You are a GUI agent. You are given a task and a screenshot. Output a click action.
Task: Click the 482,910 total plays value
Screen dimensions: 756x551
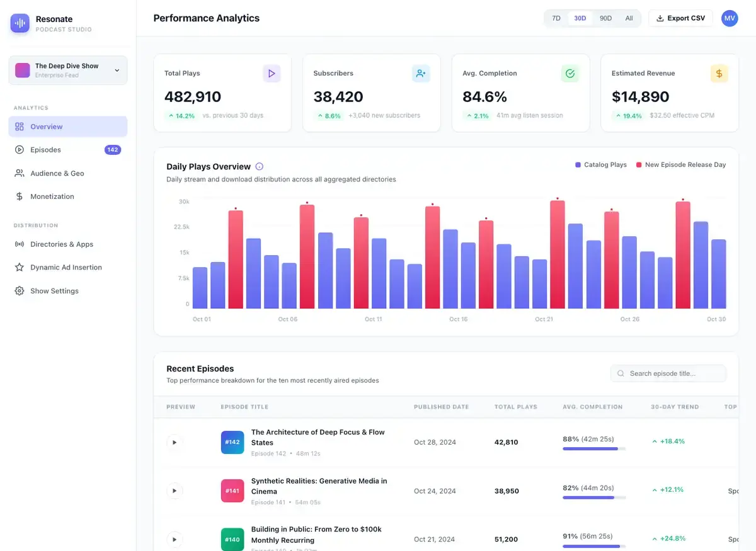(193, 97)
